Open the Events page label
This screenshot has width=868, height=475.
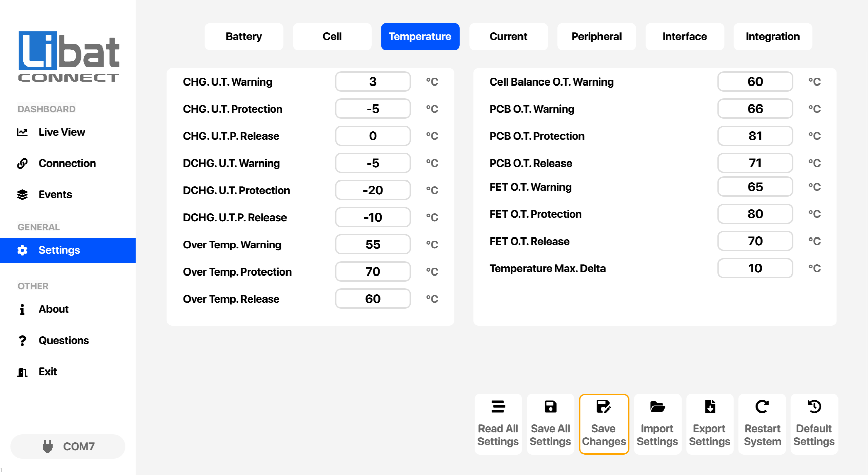coord(55,194)
